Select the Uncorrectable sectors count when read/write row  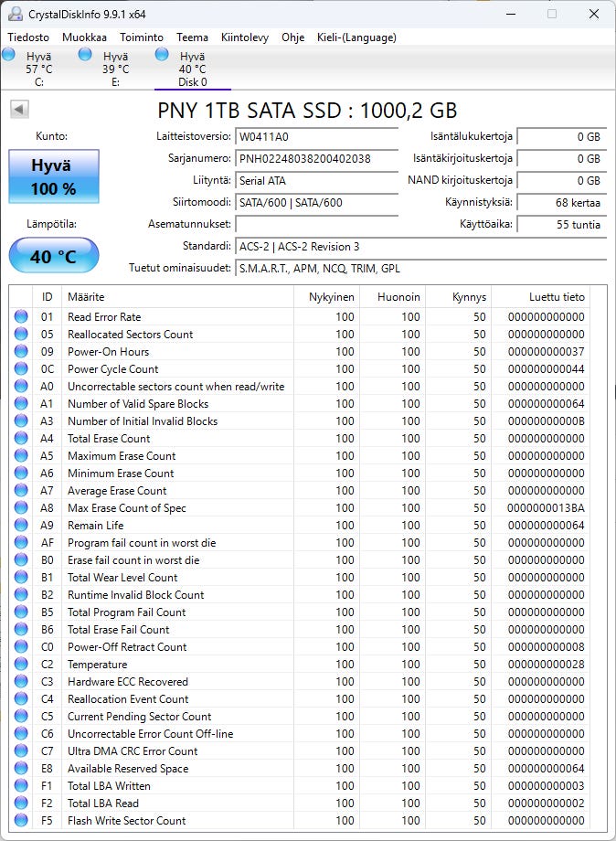300,386
